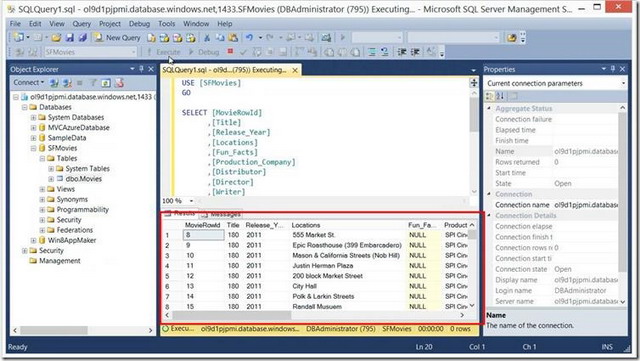The height and width of the screenshot is (361, 640).
Task: Open the View menu
Action: 57,24
